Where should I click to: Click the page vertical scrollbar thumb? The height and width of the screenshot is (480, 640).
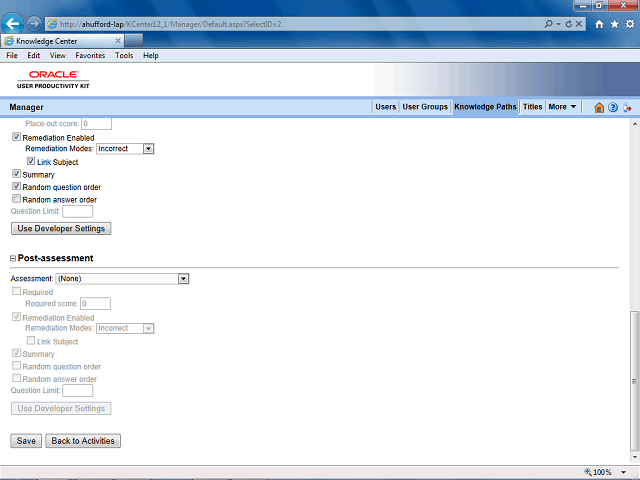(x=634, y=380)
